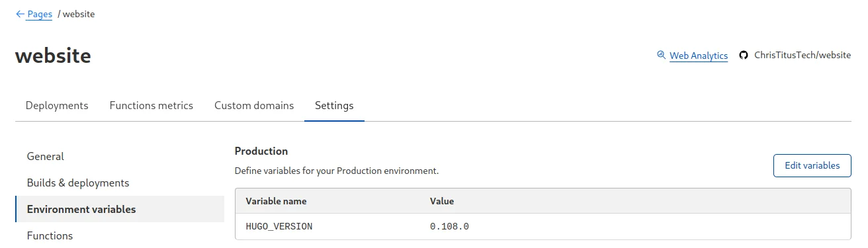Open Functions in the settings sidebar

pos(50,235)
